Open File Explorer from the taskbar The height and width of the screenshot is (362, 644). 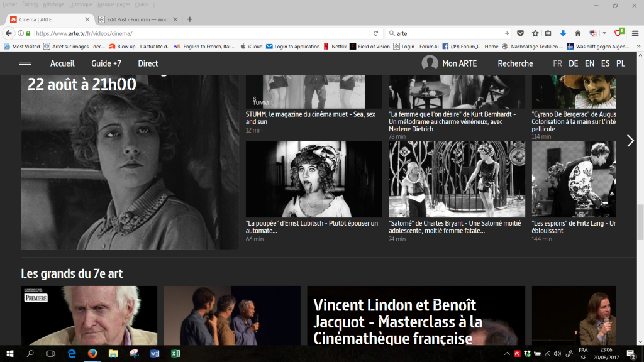point(113,353)
